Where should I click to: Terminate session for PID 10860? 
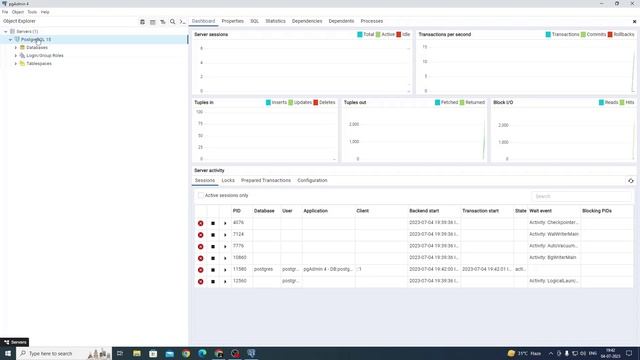pyautogui.click(x=200, y=258)
